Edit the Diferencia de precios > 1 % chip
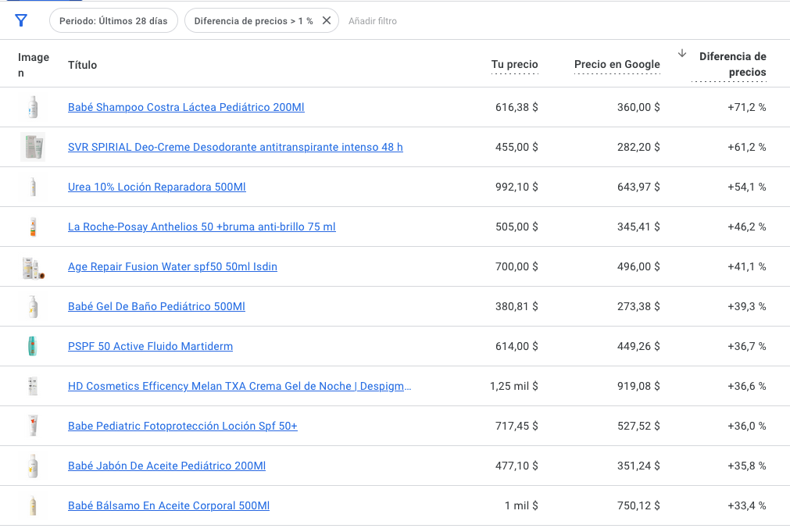Screen dimensions: 790x532 click(253, 20)
